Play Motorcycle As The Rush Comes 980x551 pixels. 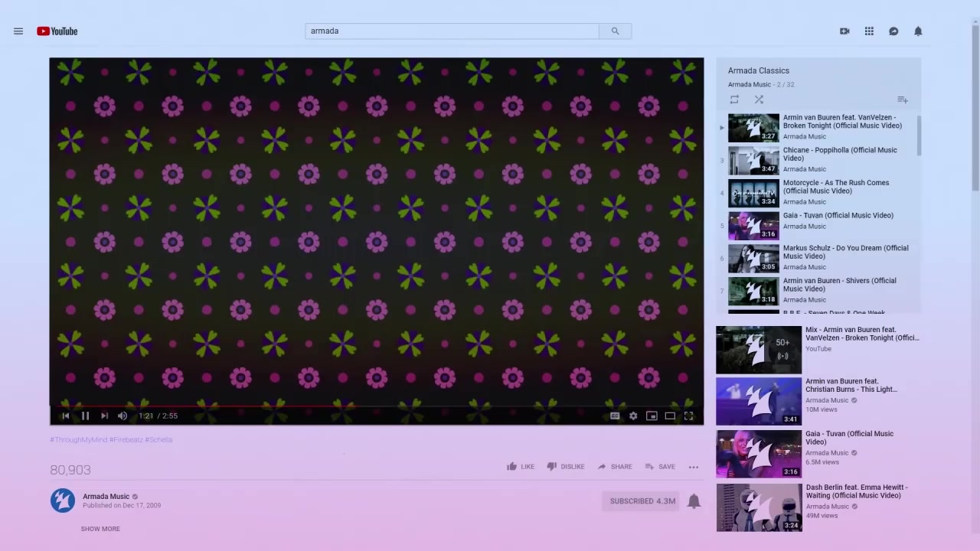pyautogui.click(x=818, y=193)
